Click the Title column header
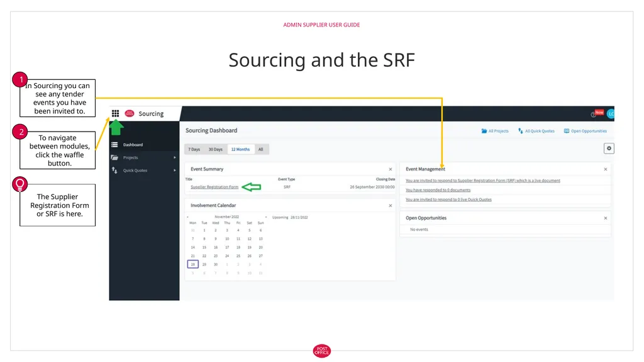Image resolution: width=644 pixels, height=362 pixels. pyautogui.click(x=189, y=179)
